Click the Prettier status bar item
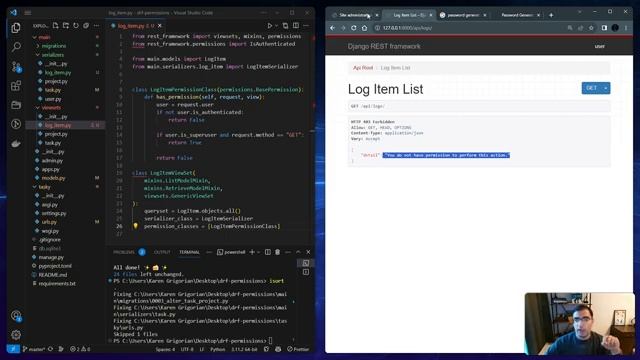The image size is (640, 360). coord(298,349)
